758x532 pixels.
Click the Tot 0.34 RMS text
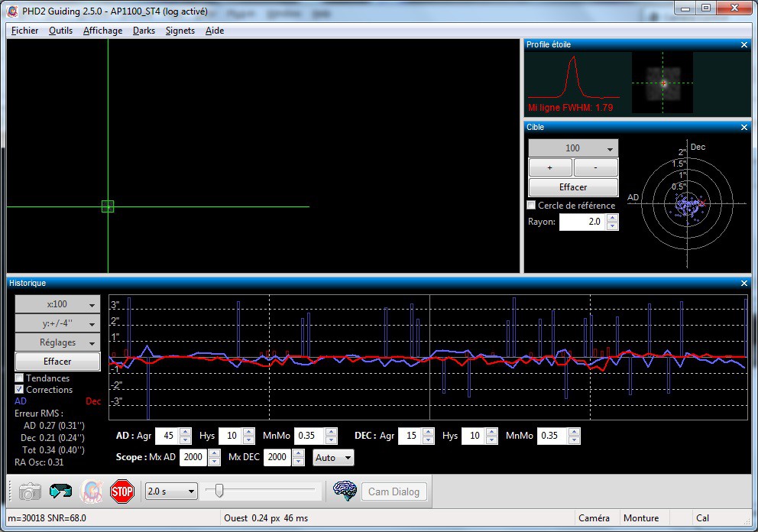click(x=53, y=450)
